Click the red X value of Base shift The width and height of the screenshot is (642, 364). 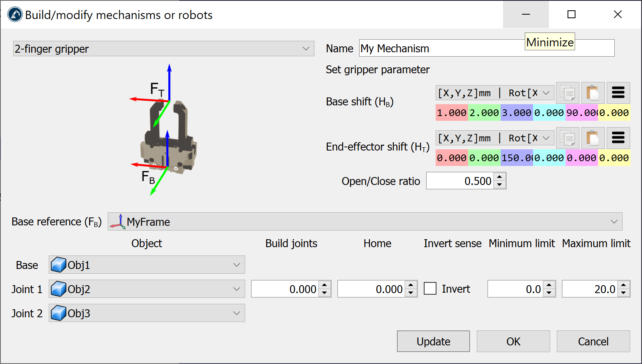[451, 113]
